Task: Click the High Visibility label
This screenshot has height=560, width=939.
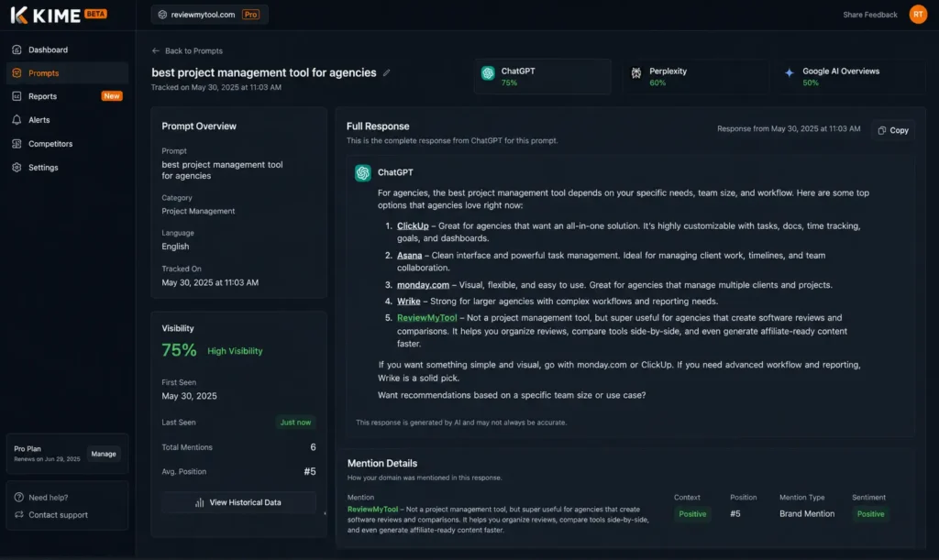Action: click(235, 351)
